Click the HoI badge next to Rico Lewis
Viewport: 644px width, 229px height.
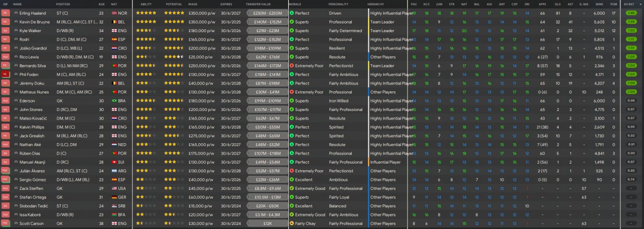point(6,57)
